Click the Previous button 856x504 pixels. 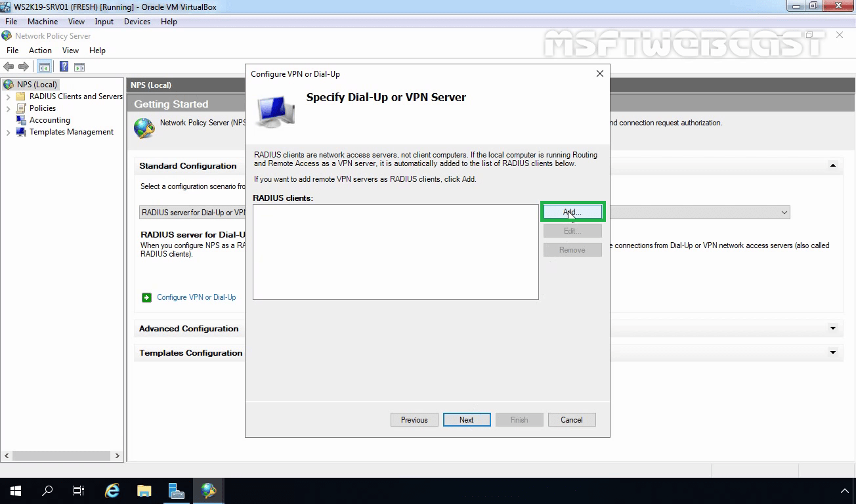tap(414, 420)
